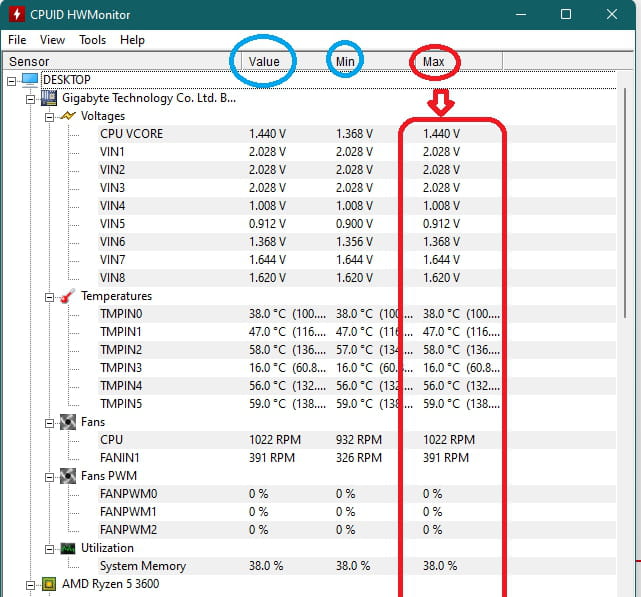Select the FANPWM0 row

[356, 494]
